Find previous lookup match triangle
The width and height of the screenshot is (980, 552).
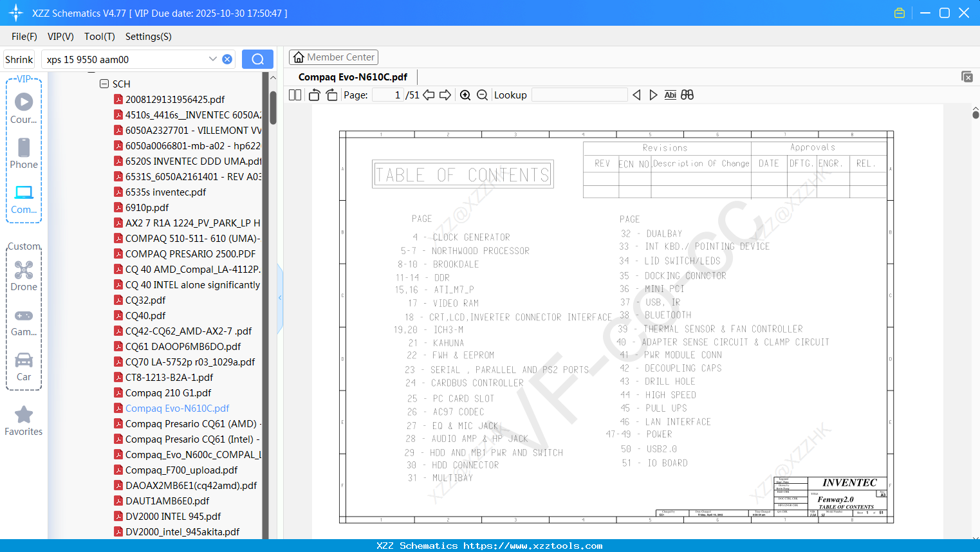point(636,95)
